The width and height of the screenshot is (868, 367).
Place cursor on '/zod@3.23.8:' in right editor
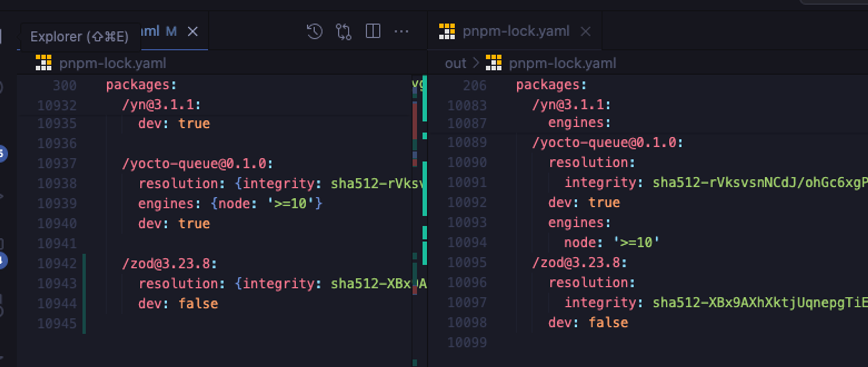pyautogui.click(x=579, y=263)
